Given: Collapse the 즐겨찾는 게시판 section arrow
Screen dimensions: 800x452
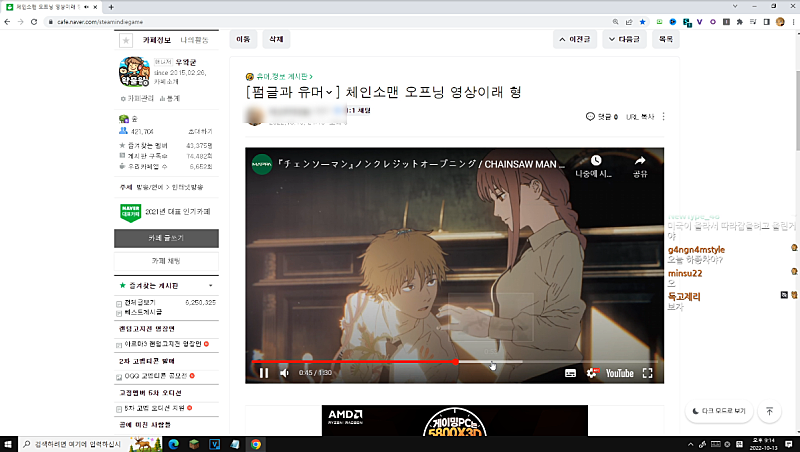Looking at the screenshot, I should coord(210,286).
